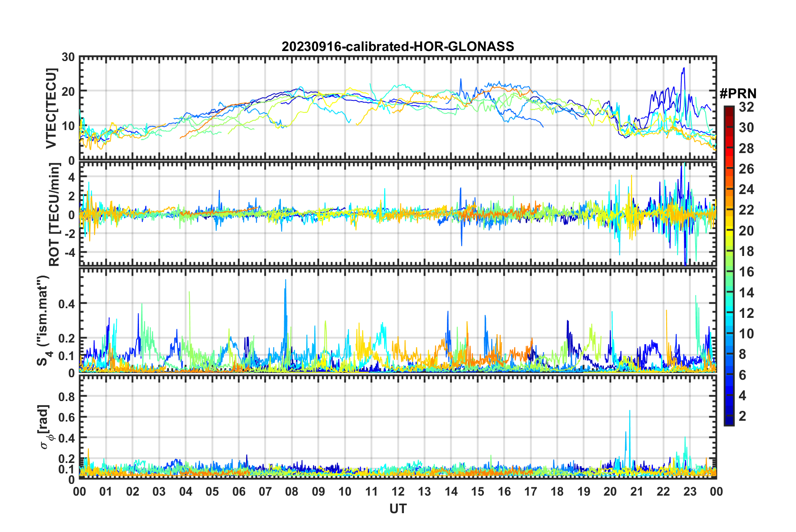Click UT axis hour label 21
Image resolution: width=796 pixels, height=532 pixels.
[637, 491]
